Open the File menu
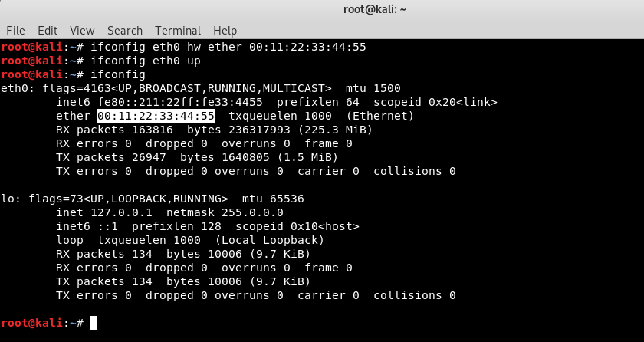This screenshot has width=644, height=342. (15, 31)
